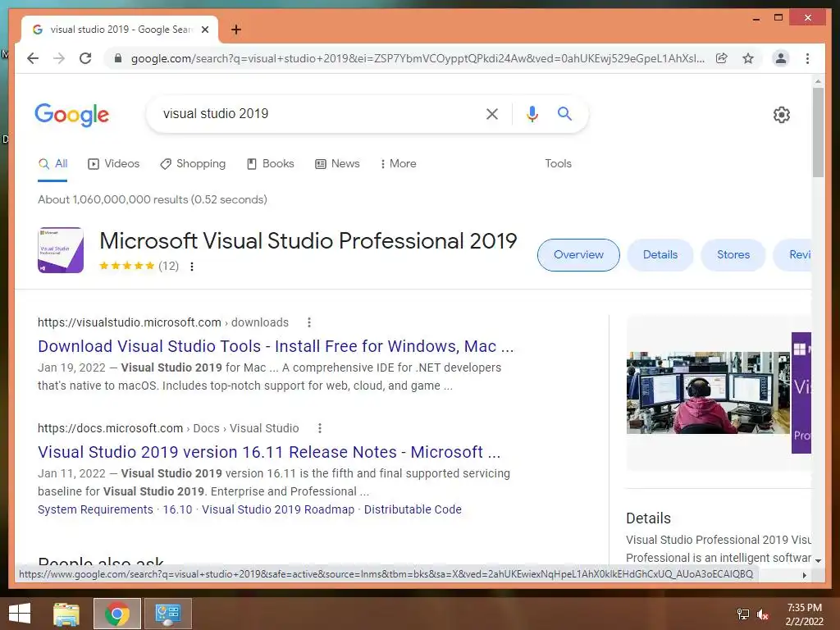Click the Microsoft Visual Studio Professional 2019 heading
Screen dimensions: 840x630
(308, 241)
